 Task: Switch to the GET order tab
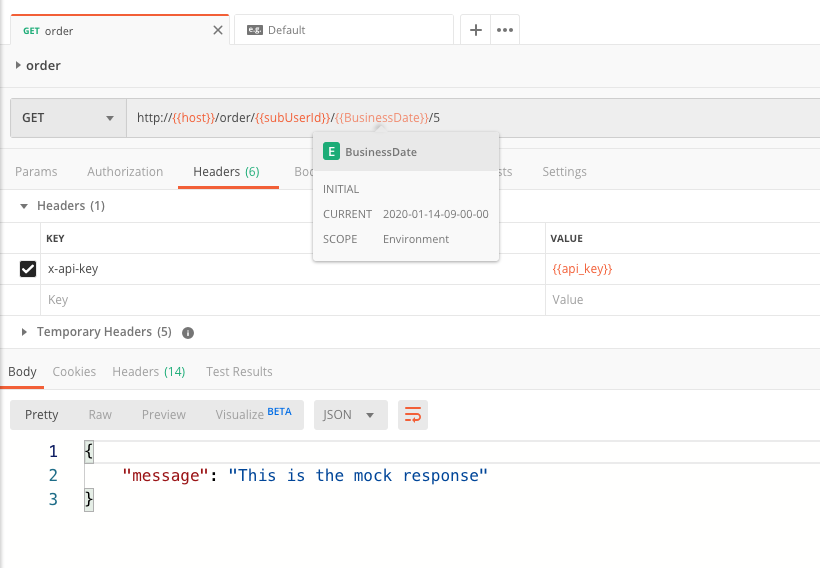coord(120,30)
